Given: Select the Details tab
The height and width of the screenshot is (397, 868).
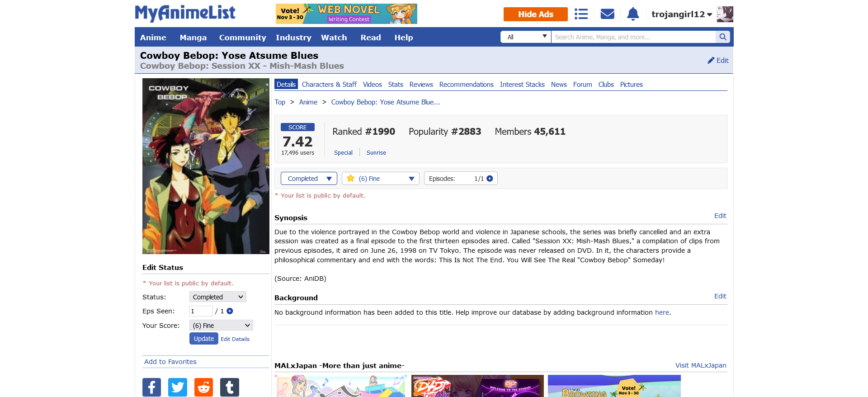Looking at the screenshot, I should pyautogui.click(x=286, y=85).
